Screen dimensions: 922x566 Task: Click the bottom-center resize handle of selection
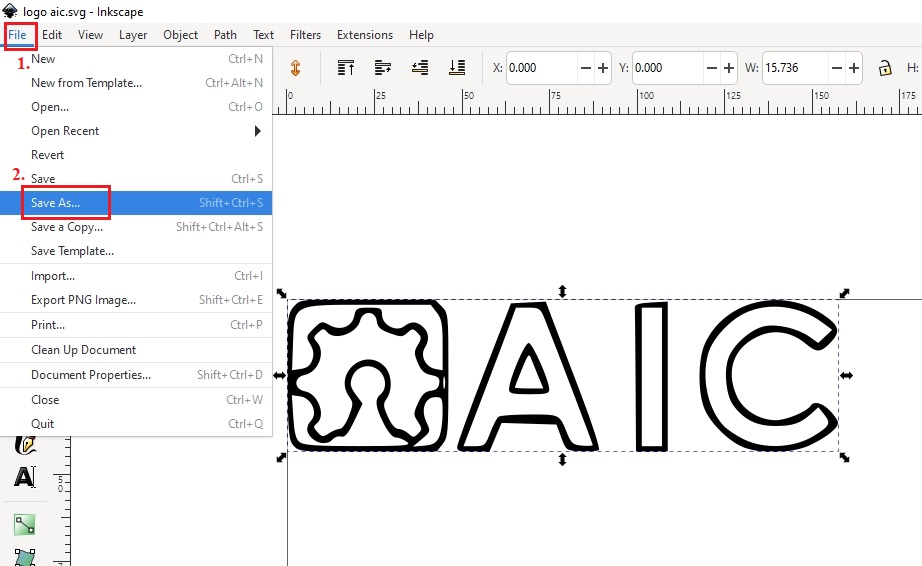tap(562, 459)
